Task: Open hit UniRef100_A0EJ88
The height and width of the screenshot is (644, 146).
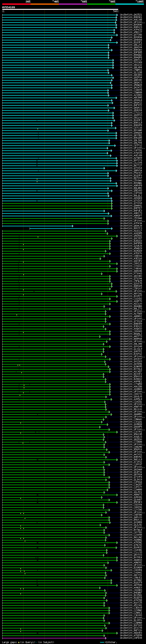Action: coord(131,20)
